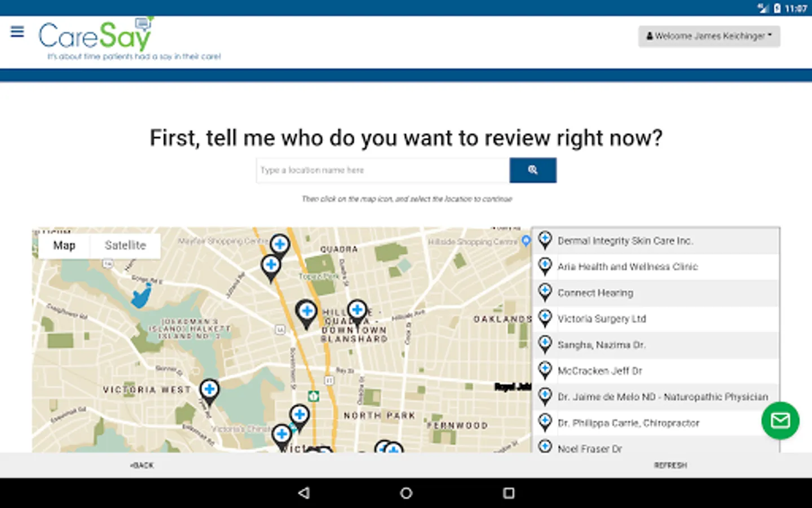Select map pin below Victoria's Chinatown label
Image resolution: width=812 pixels, height=508 pixels.
(x=281, y=437)
